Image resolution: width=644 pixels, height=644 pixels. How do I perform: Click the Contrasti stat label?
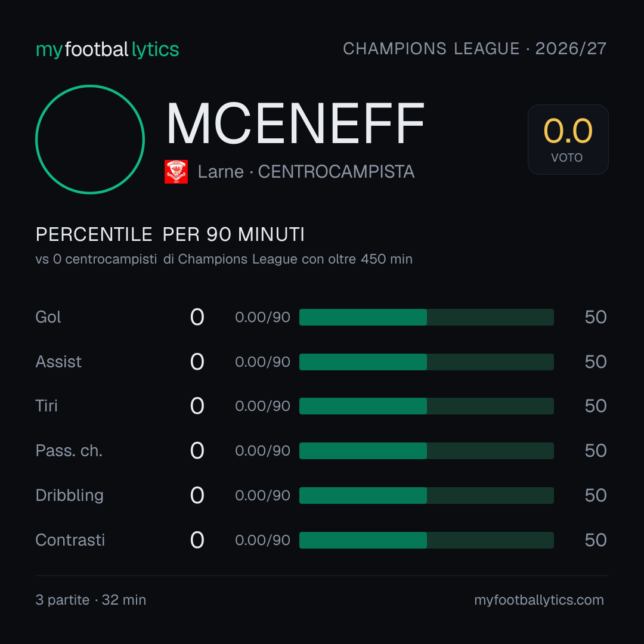(70, 540)
